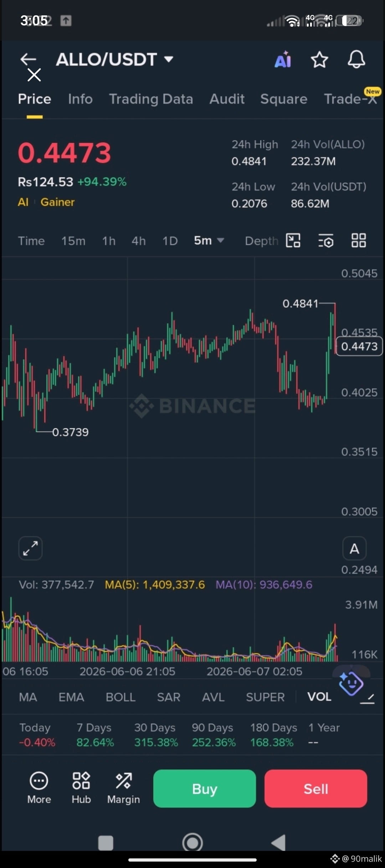Tap the 30 Days 315.38% performance
Image resolution: width=385 pixels, height=868 pixels.
click(156, 735)
